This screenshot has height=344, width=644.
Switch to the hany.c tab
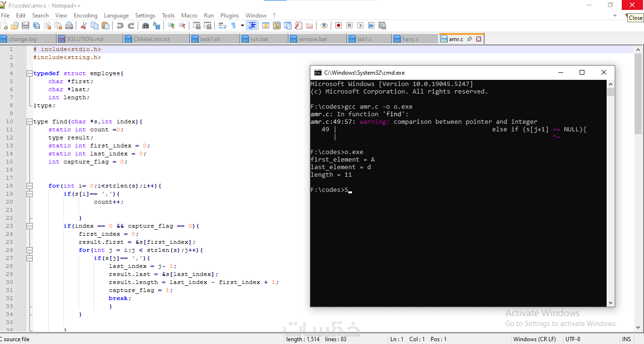click(415, 39)
